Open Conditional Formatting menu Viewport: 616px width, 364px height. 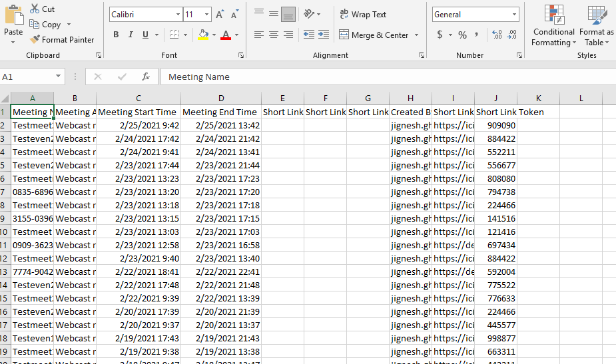554,25
